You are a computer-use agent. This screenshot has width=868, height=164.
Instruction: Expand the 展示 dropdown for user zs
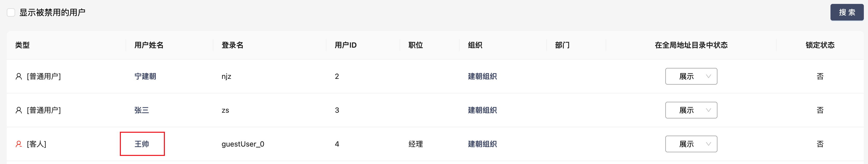click(x=691, y=110)
